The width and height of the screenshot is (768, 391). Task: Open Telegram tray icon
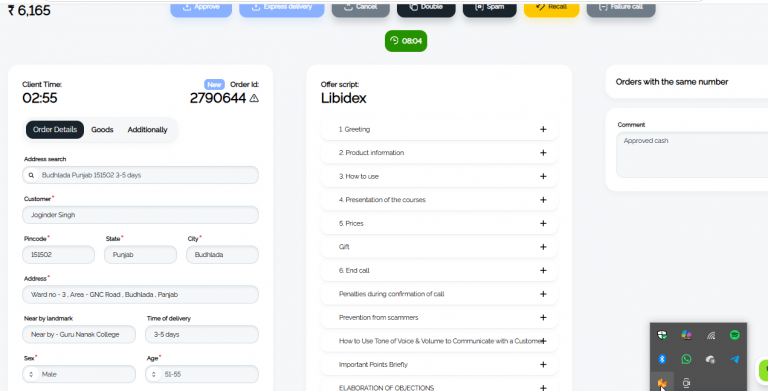[x=735, y=359]
